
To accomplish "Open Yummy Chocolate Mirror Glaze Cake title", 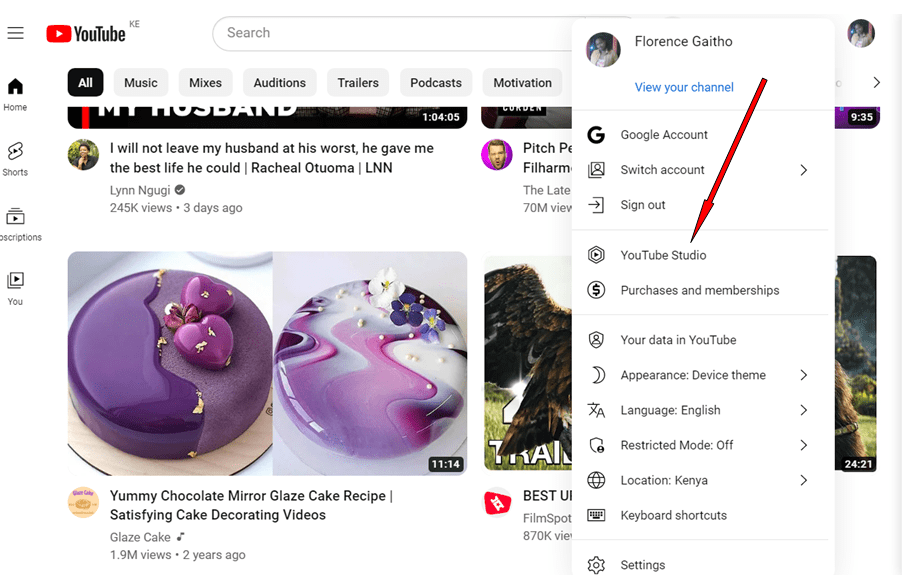I will pos(251,505).
